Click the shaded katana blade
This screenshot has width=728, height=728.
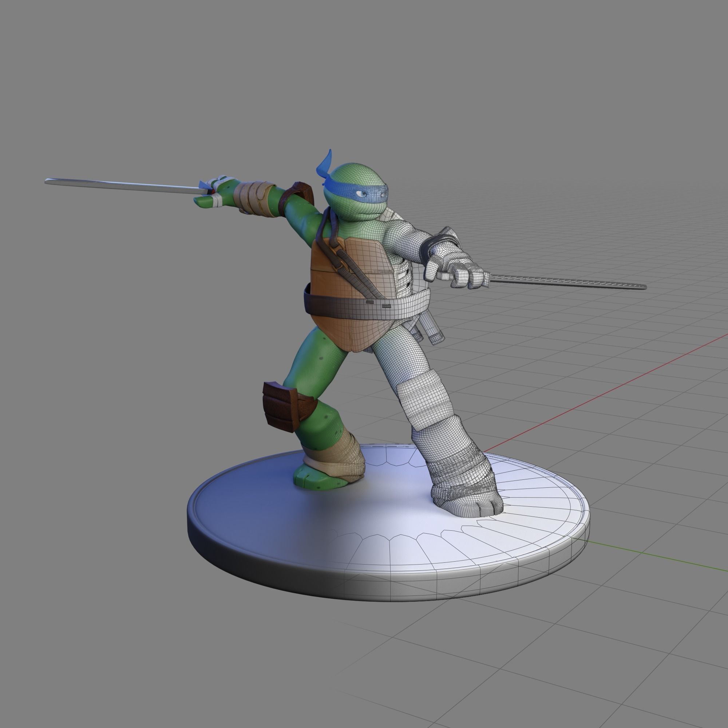[x=126, y=187]
